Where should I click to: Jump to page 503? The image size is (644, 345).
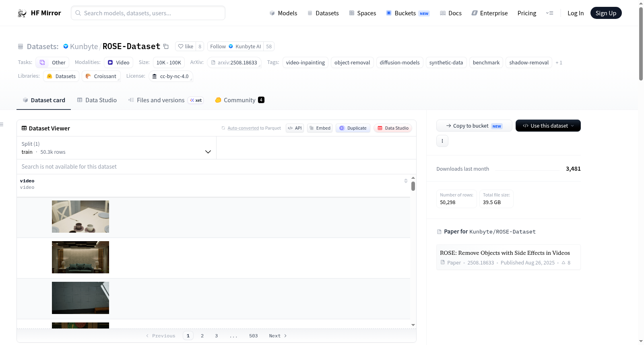tap(253, 336)
